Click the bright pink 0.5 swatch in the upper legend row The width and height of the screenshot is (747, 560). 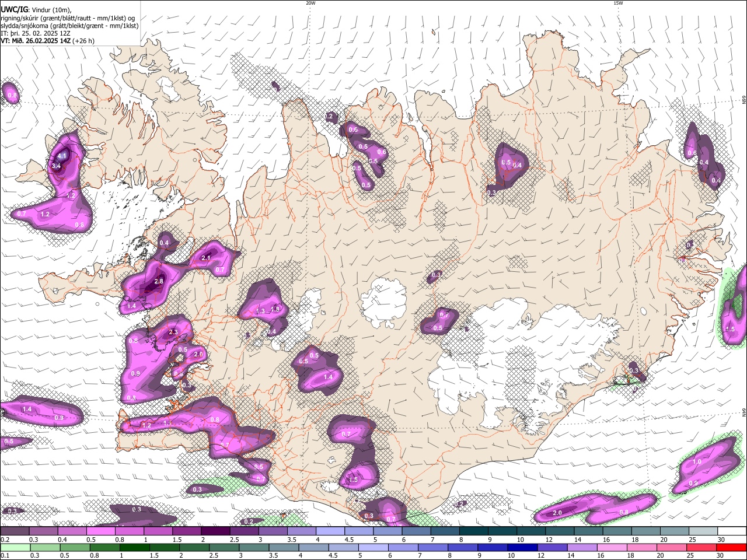pyautogui.click(x=100, y=531)
